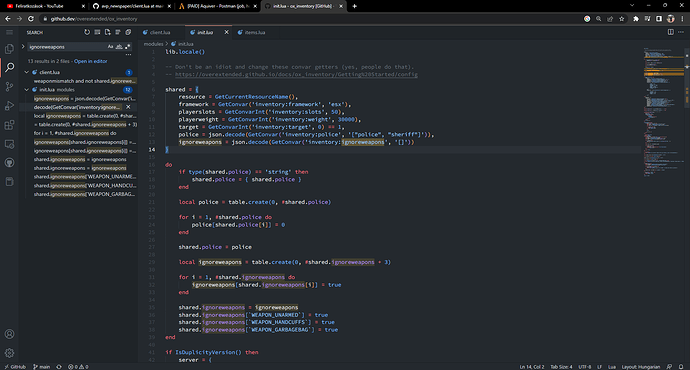Open the browser profile avatar
Image resolution: width=690 pixels, height=370 pixels.
tap(671, 18)
